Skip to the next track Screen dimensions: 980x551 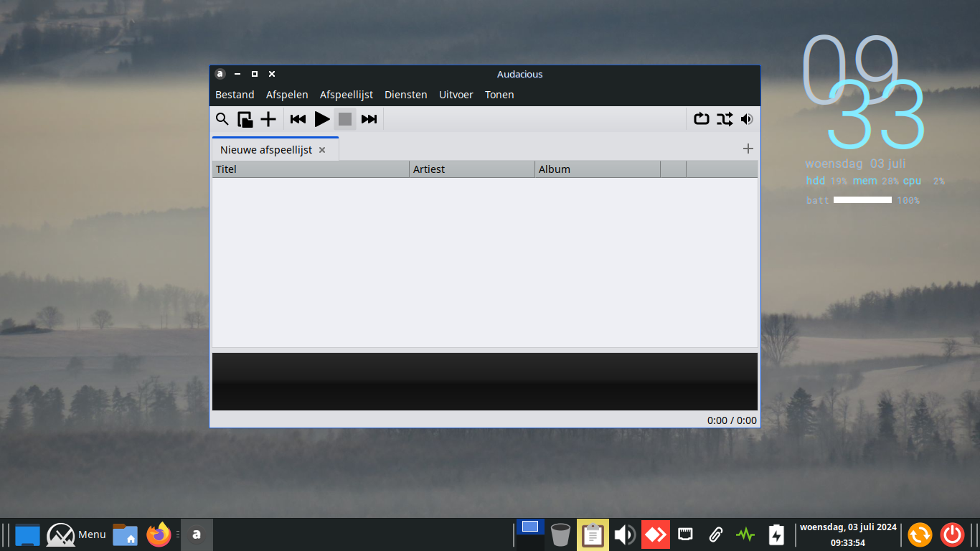(369, 119)
